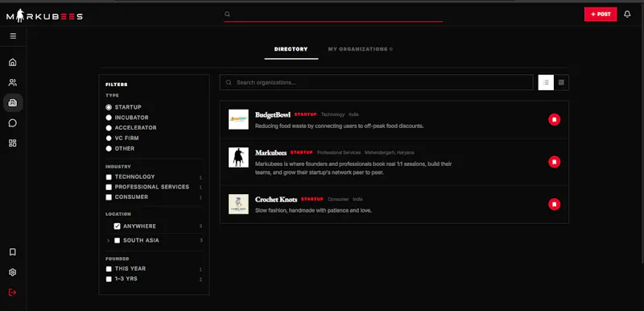Click the STARTUP tag next to BudgetBowl
The image size is (644, 311).
click(306, 114)
